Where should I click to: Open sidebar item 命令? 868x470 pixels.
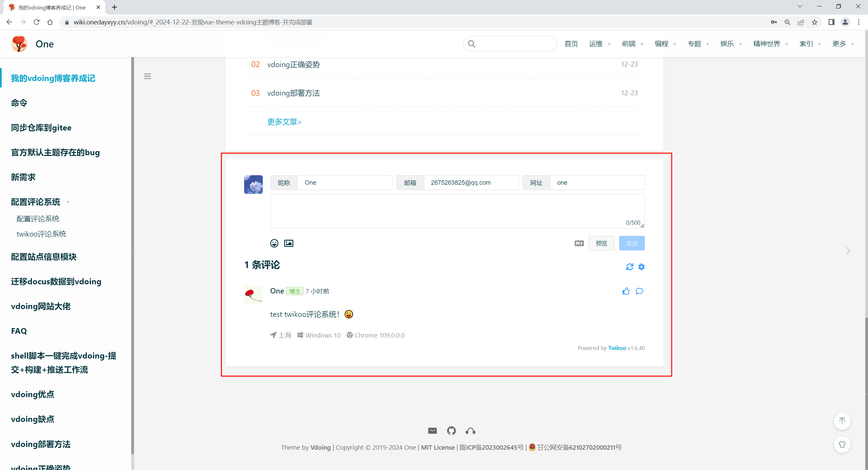point(19,103)
